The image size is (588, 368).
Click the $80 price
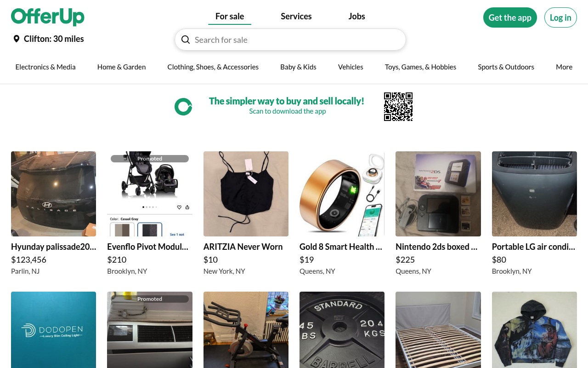click(x=499, y=260)
